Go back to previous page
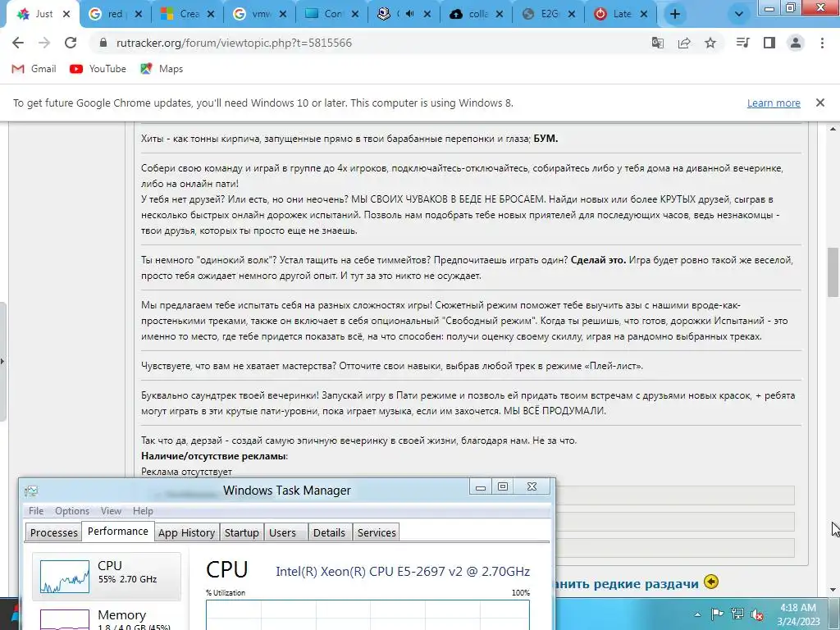Image resolution: width=840 pixels, height=630 pixels. click(x=18, y=43)
